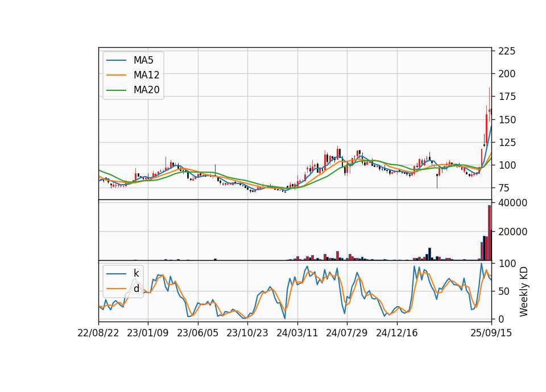Click the 23/06/05 date tick label
The height and width of the screenshot is (392, 546).
pos(198,333)
